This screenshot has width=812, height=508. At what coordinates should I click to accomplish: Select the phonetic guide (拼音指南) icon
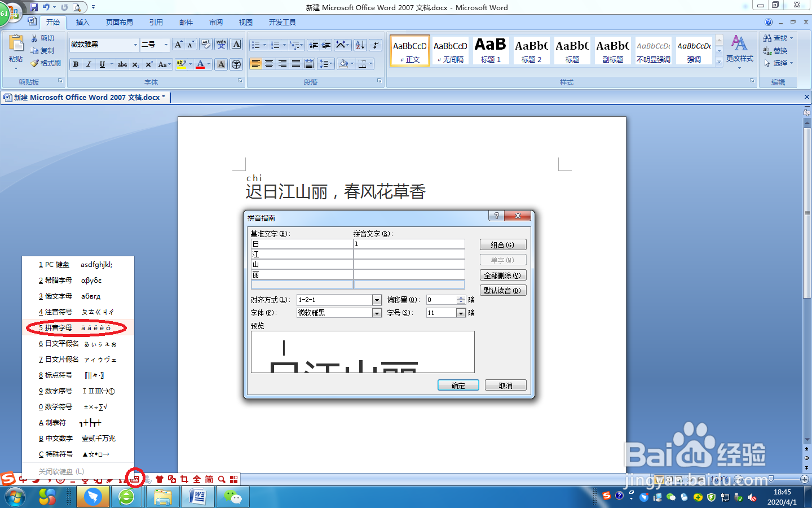point(222,44)
